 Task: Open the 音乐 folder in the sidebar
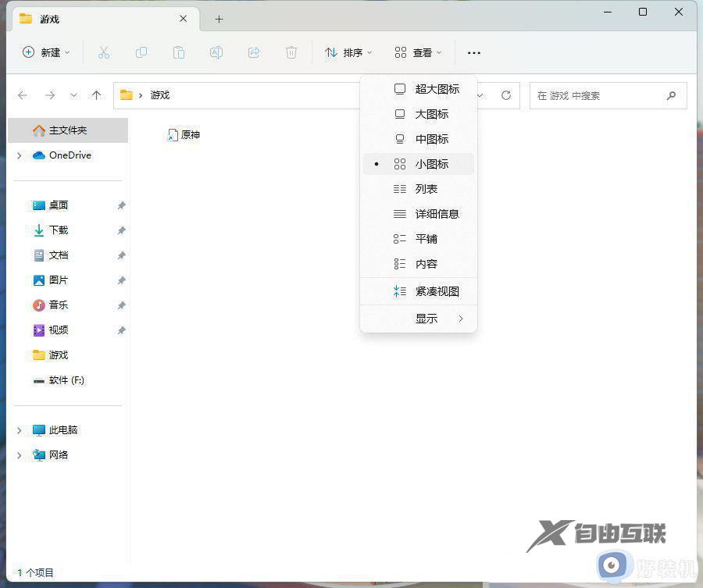(56, 305)
